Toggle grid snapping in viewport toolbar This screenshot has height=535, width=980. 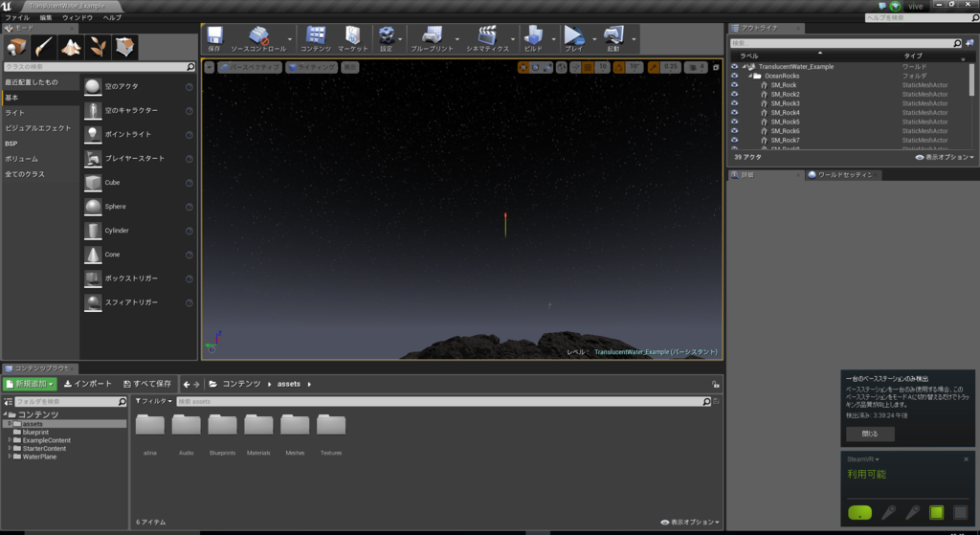point(589,67)
